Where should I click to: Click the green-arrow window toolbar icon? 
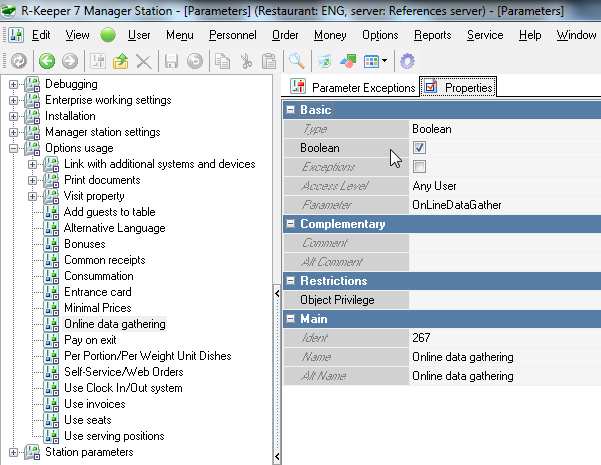[x=325, y=61]
